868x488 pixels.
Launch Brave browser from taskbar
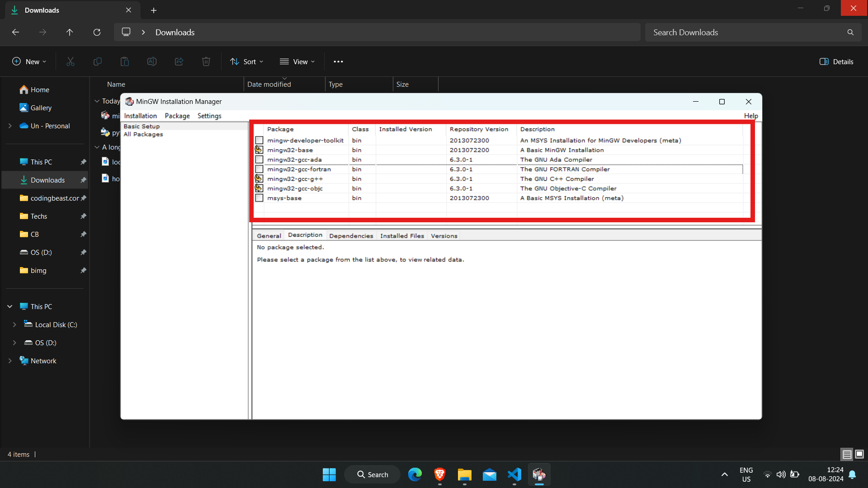(439, 474)
